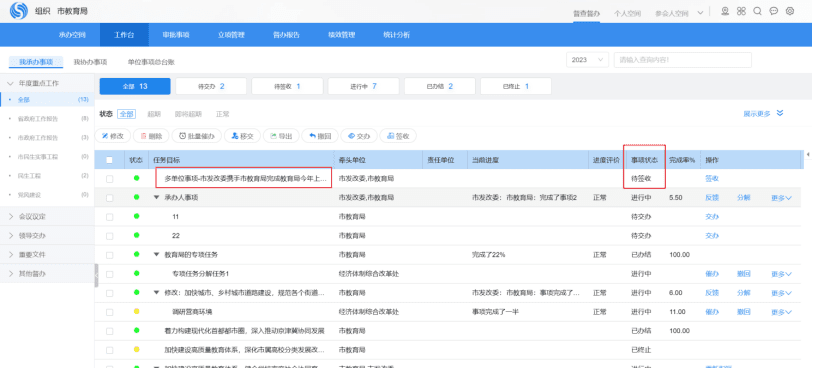Tick the checkbox for row 多单位事项
Viewport: 813px width, 369px height.
tap(109, 179)
